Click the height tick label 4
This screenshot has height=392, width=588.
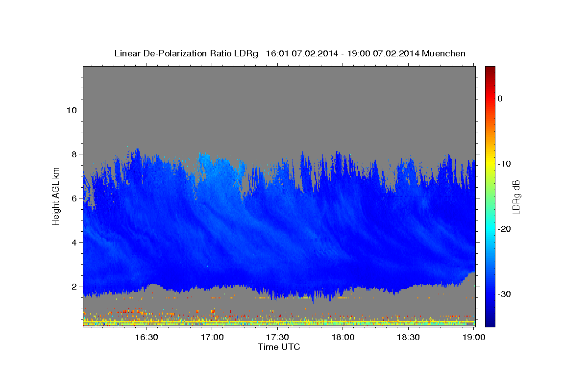pos(73,242)
